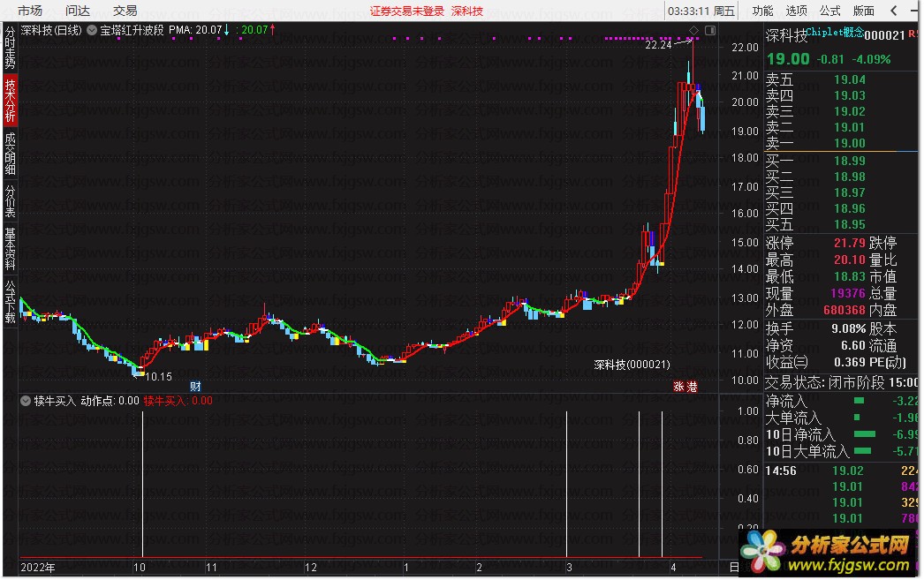
Task: Open the www.fxjgsw.com logo link
Action: pos(849,565)
